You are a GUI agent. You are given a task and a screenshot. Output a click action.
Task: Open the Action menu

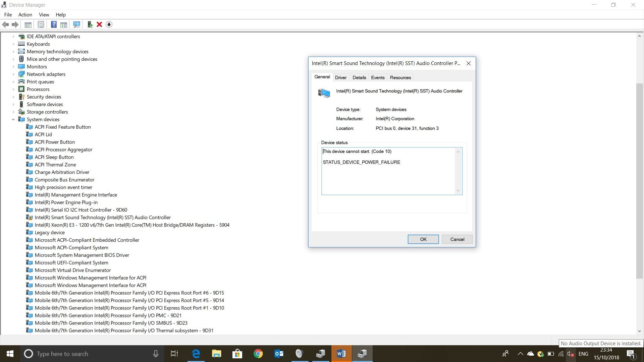[25, 15]
